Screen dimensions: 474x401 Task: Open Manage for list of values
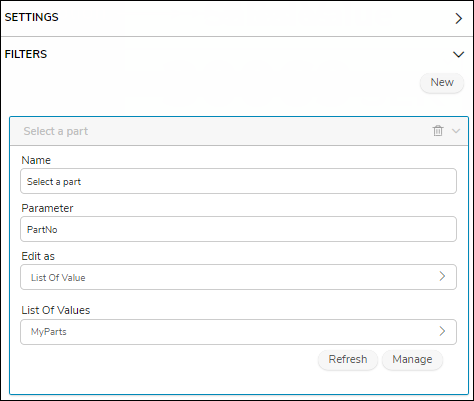click(412, 359)
